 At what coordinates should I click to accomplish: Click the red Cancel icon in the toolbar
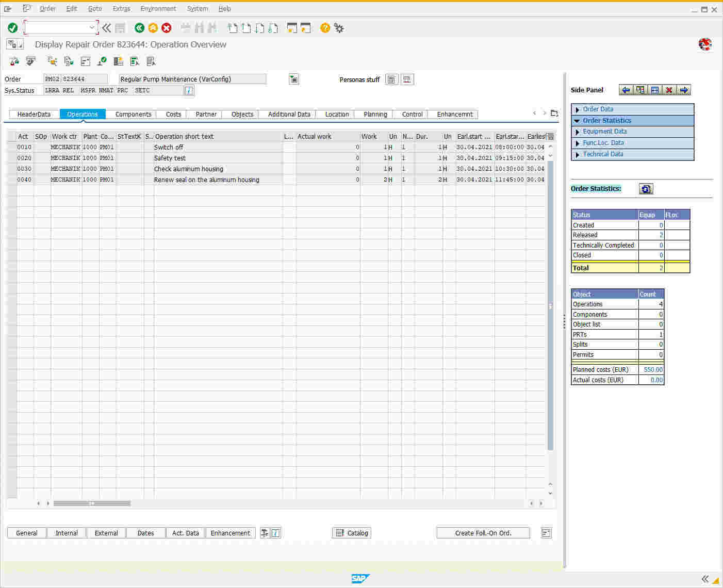pos(166,28)
